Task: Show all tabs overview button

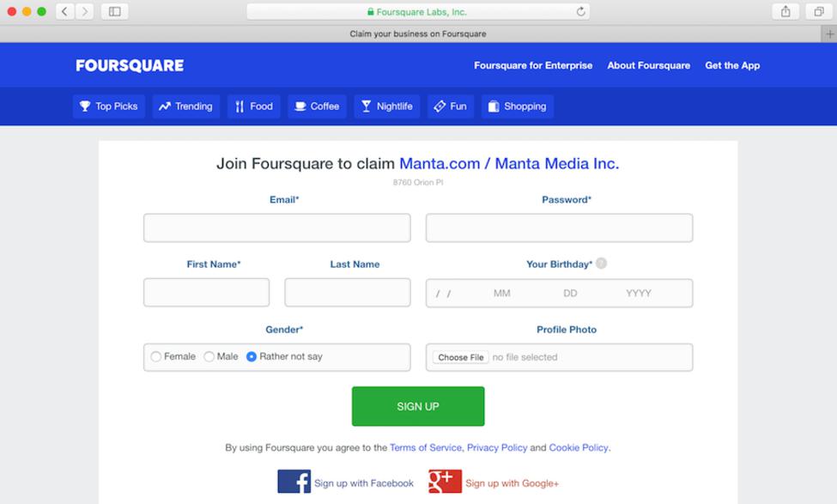Action: coord(819,11)
